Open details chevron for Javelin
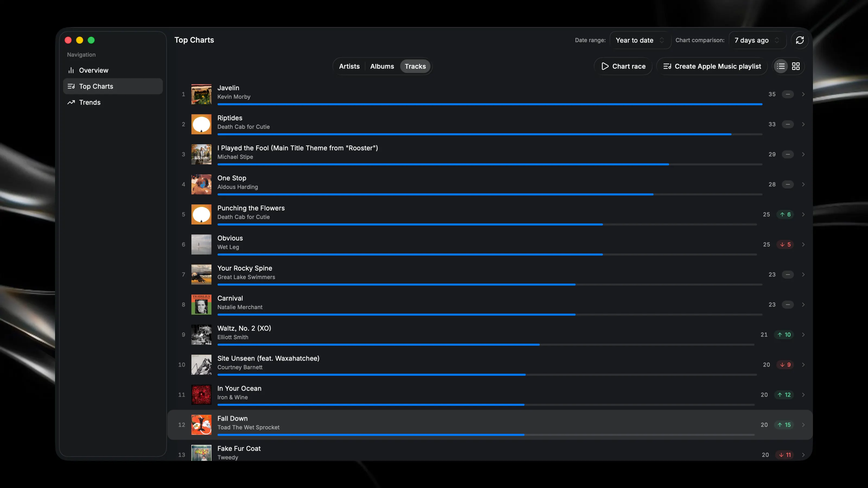This screenshot has width=868, height=488. 803,94
